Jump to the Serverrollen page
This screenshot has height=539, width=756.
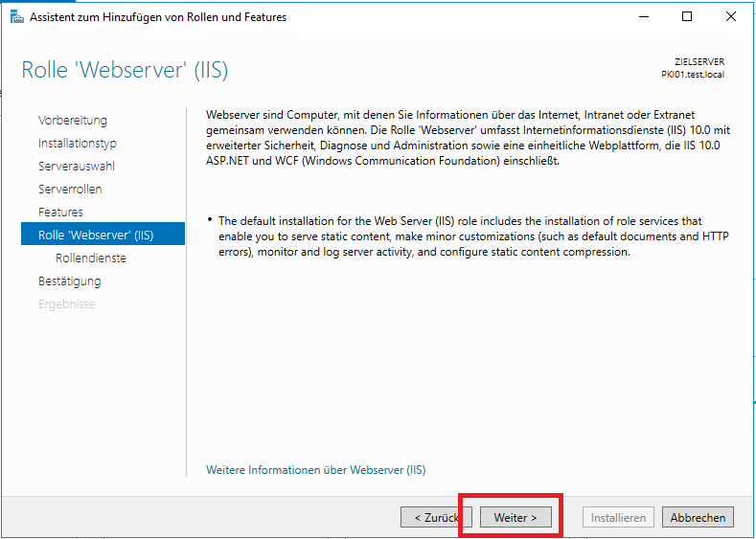coord(70,190)
